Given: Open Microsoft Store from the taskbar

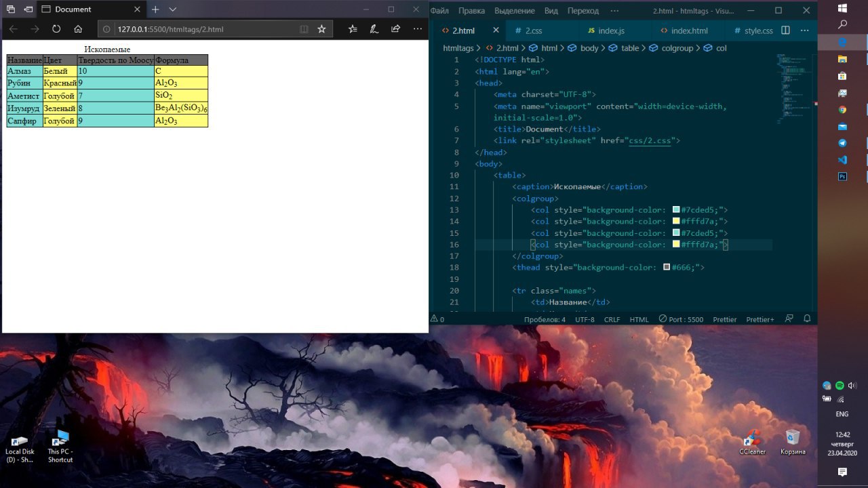Looking at the screenshot, I should click(842, 77).
